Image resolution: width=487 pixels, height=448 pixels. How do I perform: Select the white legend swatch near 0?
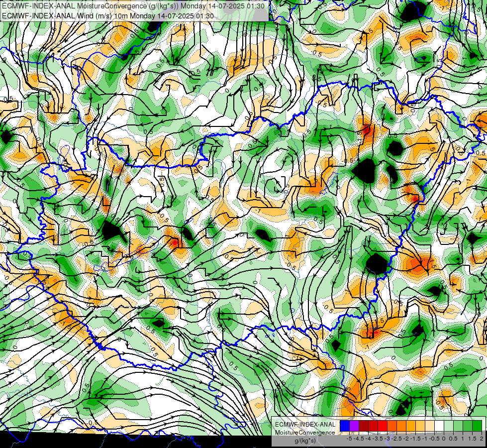click(x=439, y=426)
